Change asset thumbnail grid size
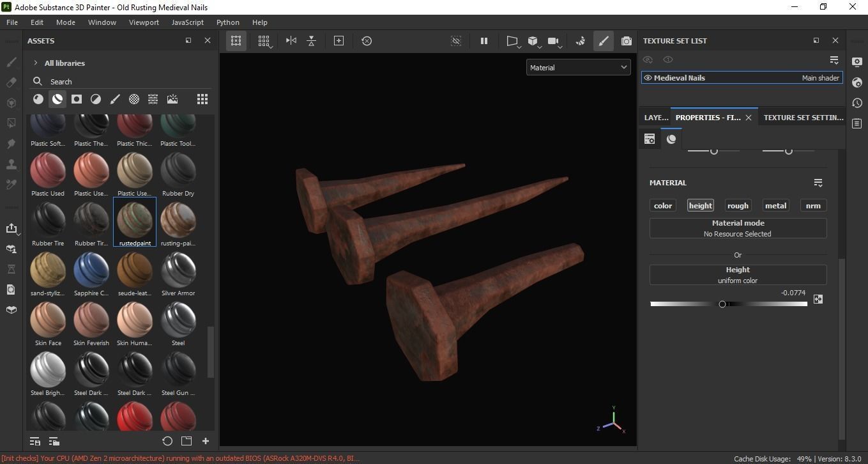The width and height of the screenshot is (868, 464). pyautogui.click(x=202, y=99)
